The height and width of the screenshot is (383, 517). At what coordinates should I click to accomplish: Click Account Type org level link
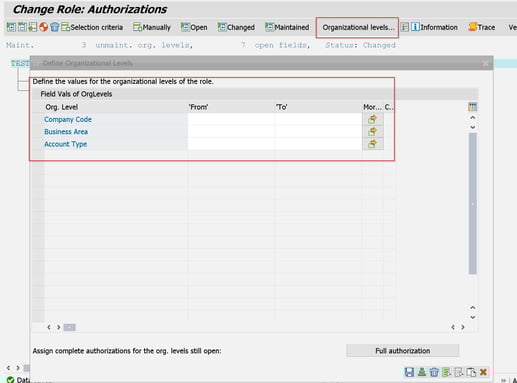65,144
